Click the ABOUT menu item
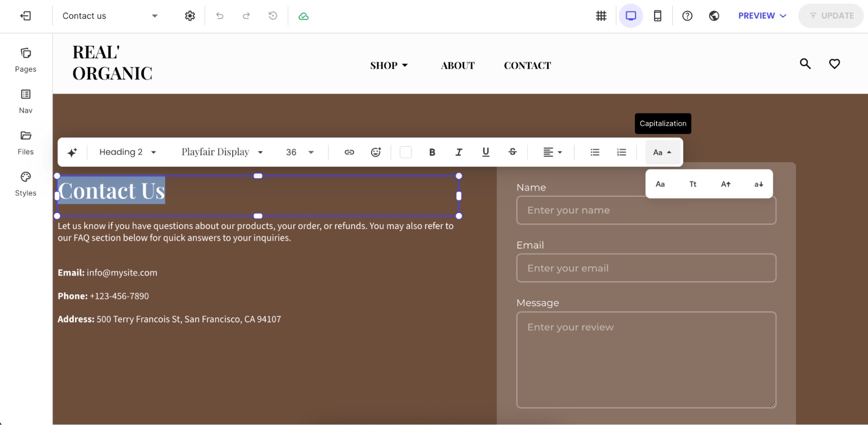Image resolution: width=868 pixels, height=425 pixels. point(458,66)
